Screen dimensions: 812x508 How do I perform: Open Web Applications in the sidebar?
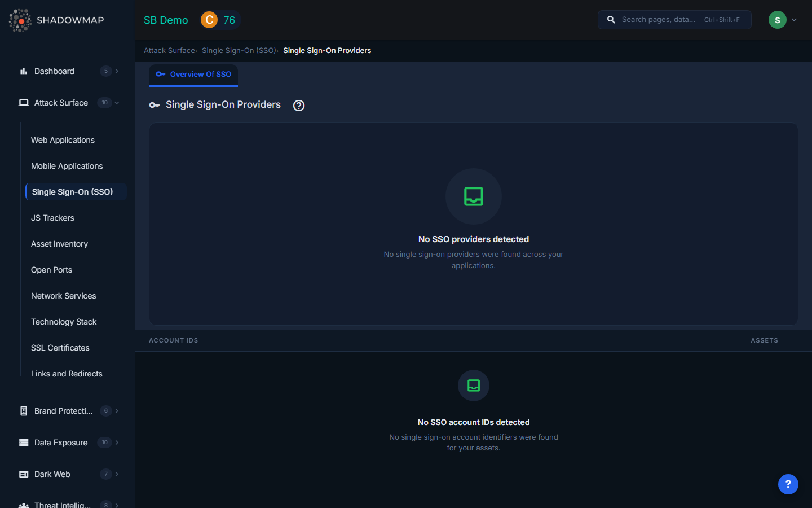click(x=63, y=140)
